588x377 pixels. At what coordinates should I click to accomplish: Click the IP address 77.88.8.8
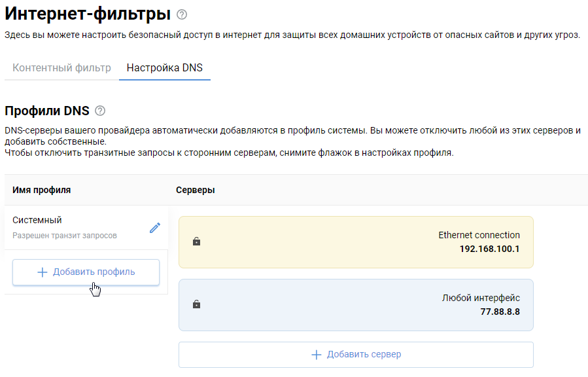[x=499, y=312]
